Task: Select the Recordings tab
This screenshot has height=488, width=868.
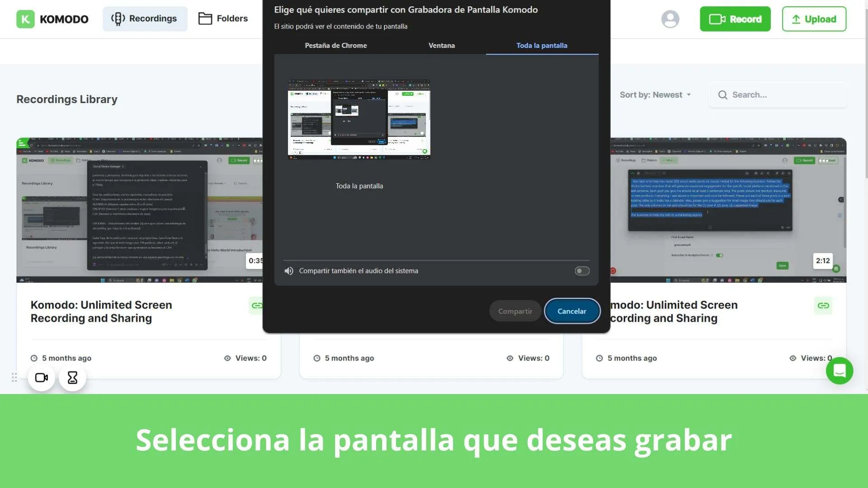Action: [x=145, y=19]
